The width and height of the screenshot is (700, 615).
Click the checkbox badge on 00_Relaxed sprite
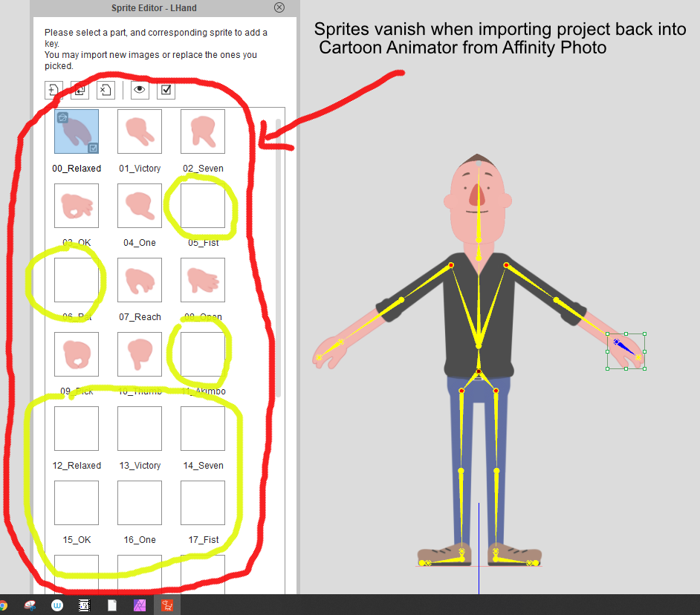click(93, 148)
